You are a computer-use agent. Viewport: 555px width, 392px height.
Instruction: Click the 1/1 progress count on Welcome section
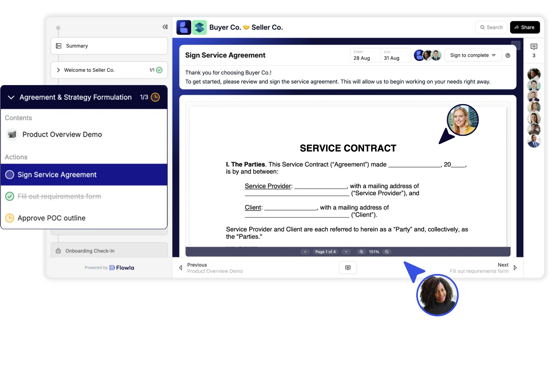click(x=152, y=70)
